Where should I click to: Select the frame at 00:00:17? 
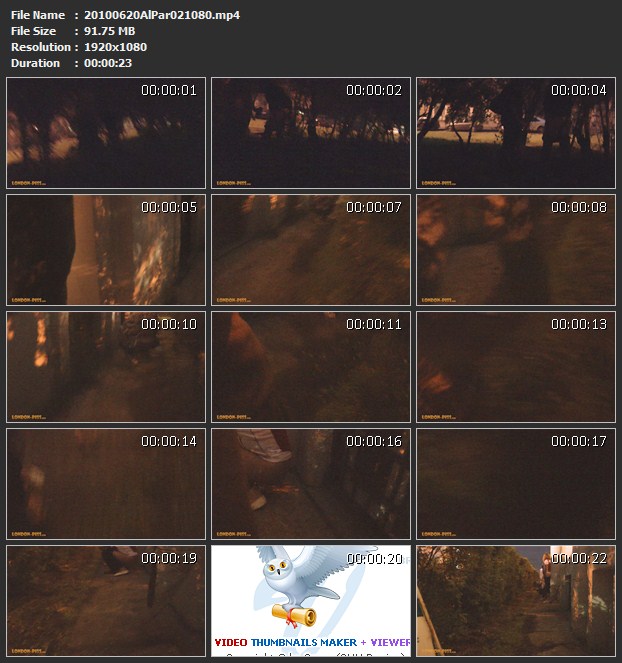coord(516,484)
